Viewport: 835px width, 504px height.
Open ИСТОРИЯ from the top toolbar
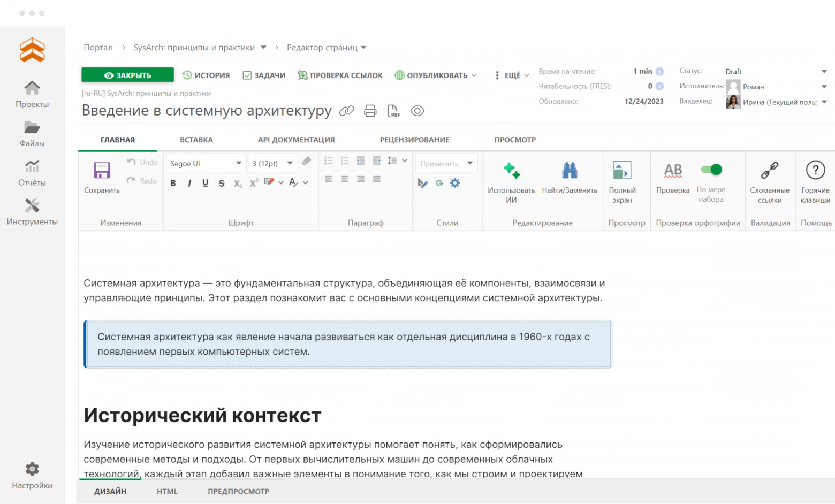[x=206, y=75]
